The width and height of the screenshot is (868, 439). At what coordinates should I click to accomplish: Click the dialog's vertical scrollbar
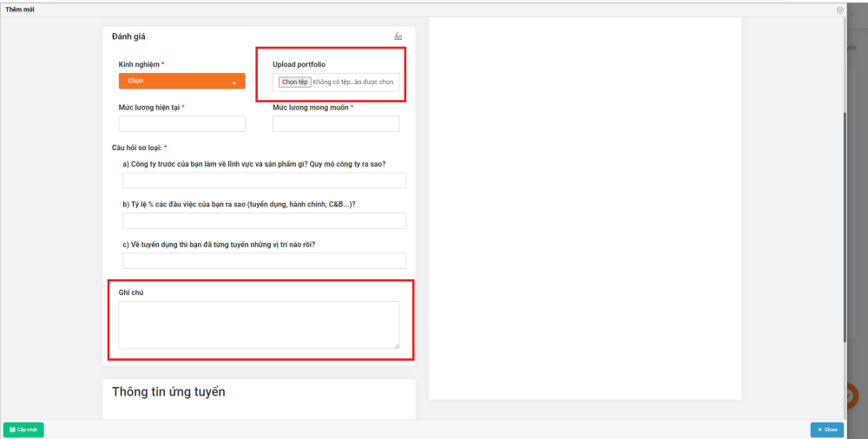click(x=845, y=226)
